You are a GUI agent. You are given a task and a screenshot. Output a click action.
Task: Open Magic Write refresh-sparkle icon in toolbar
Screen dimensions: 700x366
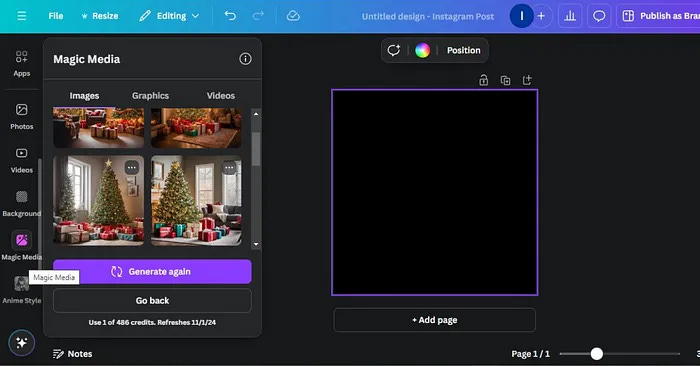point(393,50)
